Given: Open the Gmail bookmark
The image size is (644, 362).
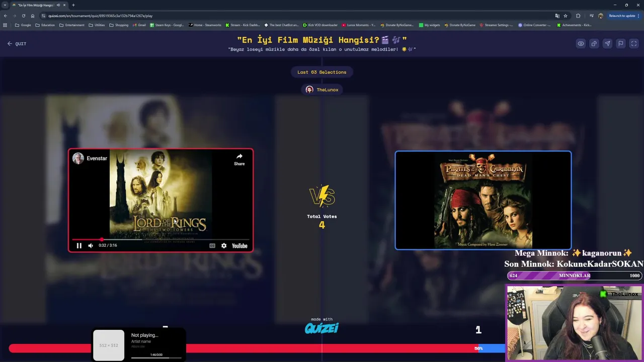Looking at the screenshot, I should pyautogui.click(x=139, y=25).
